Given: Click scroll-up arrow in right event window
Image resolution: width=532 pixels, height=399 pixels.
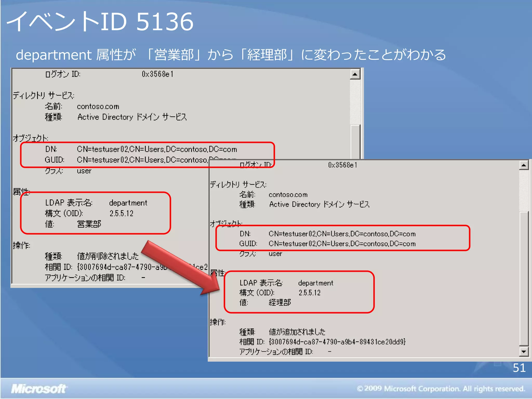Looking at the screenshot, I should pyautogui.click(x=524, y=165).
